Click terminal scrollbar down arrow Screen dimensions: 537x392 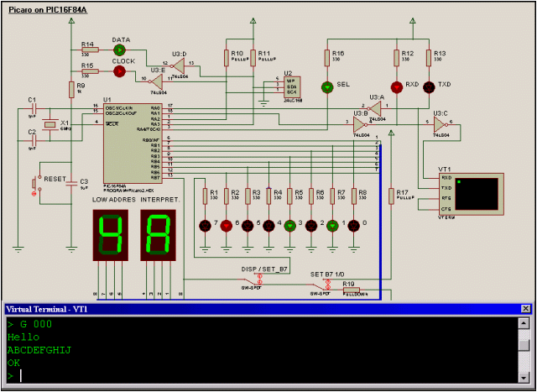524,378
